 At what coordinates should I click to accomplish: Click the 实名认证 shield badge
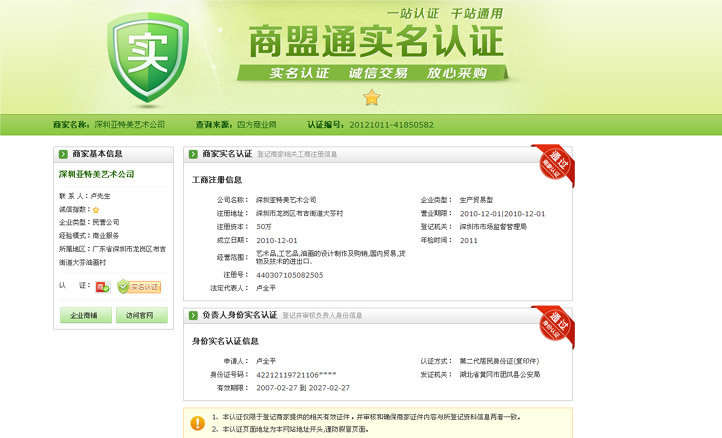(x=139, y=286)
